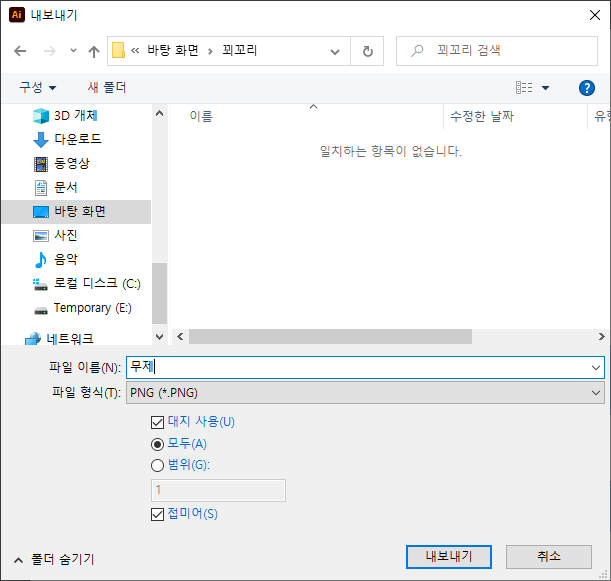Go up one folder level
Screen dimensions: 611x581
94,51
